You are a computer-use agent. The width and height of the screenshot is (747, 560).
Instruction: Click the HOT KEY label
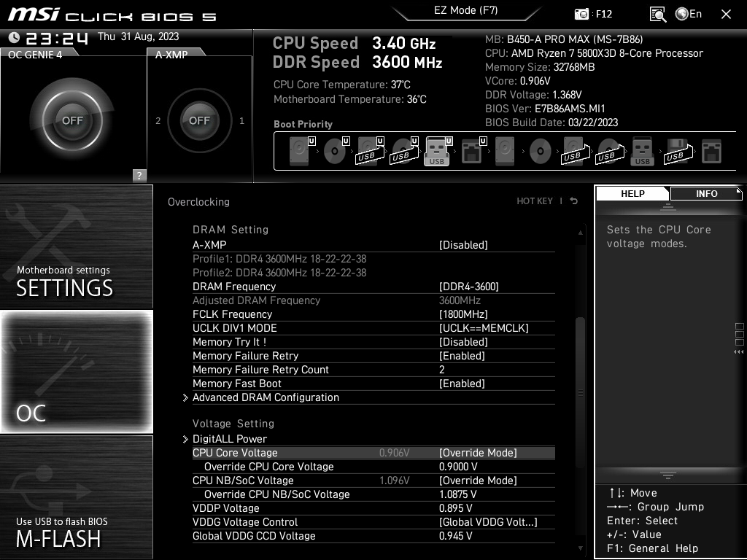pyautogui.click(x=535, y=201)
